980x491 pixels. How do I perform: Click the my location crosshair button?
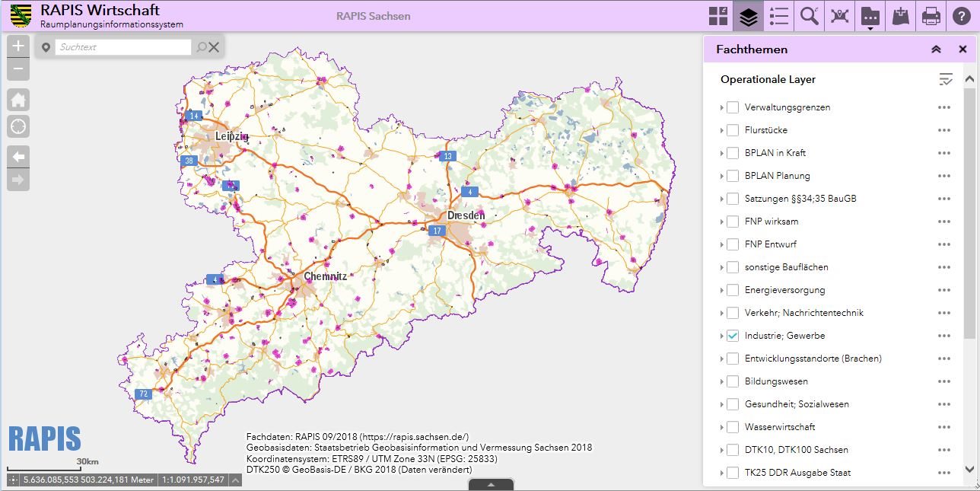(18, 126)
